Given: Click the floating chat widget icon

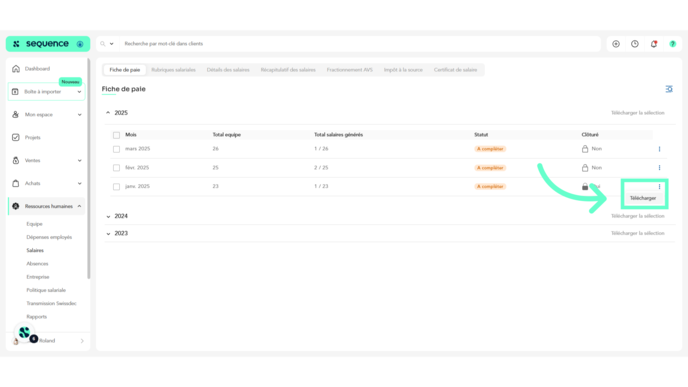Looking at the screenshot, I should click(25, 333).
